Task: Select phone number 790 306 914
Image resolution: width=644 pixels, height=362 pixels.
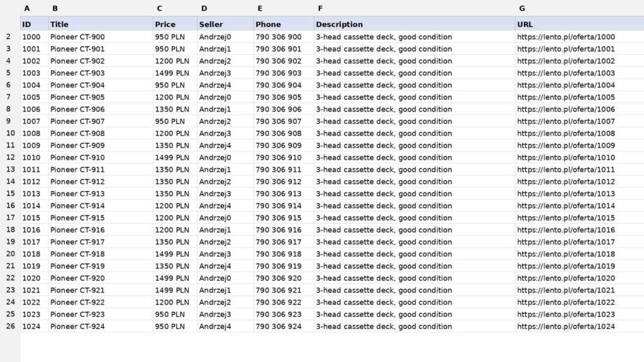Action: click(284, 206)
